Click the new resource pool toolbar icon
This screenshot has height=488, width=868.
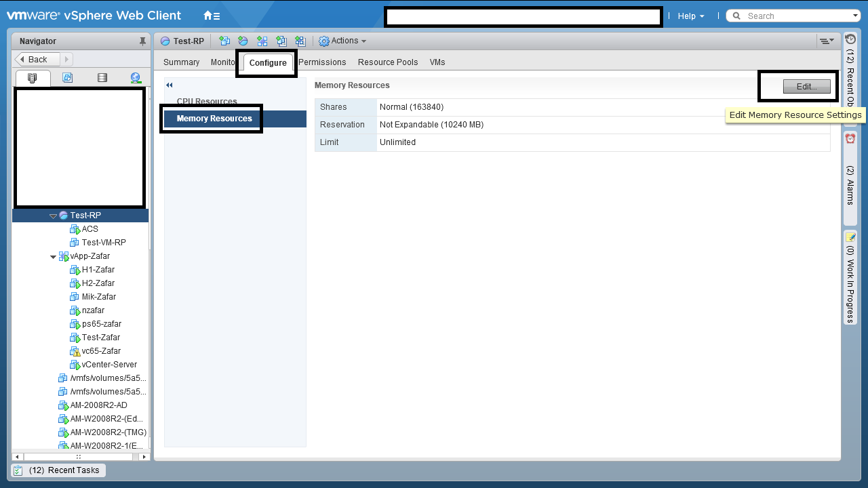243,41
